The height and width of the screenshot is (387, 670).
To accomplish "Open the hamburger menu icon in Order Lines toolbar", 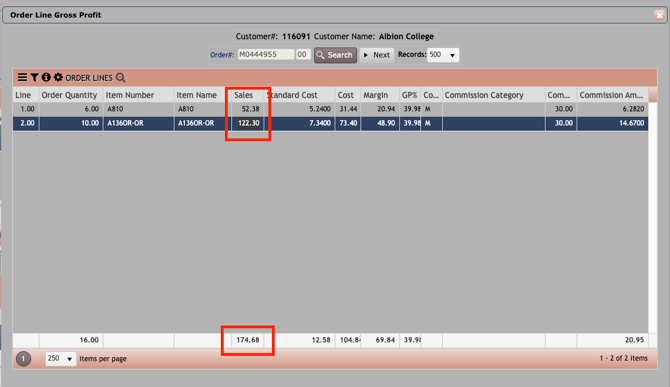I will click(22, 77).
